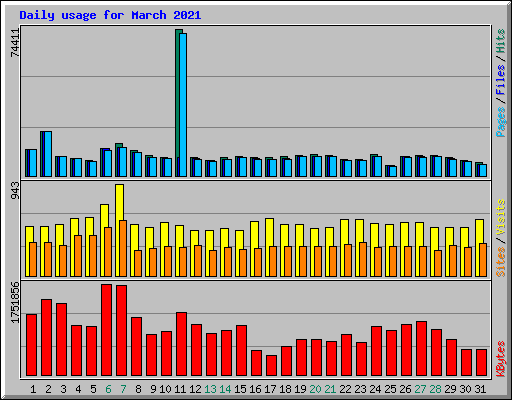This screenshot has height=400, width=512.
Task: Click green day label 6 on the x-axis
Action: 108,389
